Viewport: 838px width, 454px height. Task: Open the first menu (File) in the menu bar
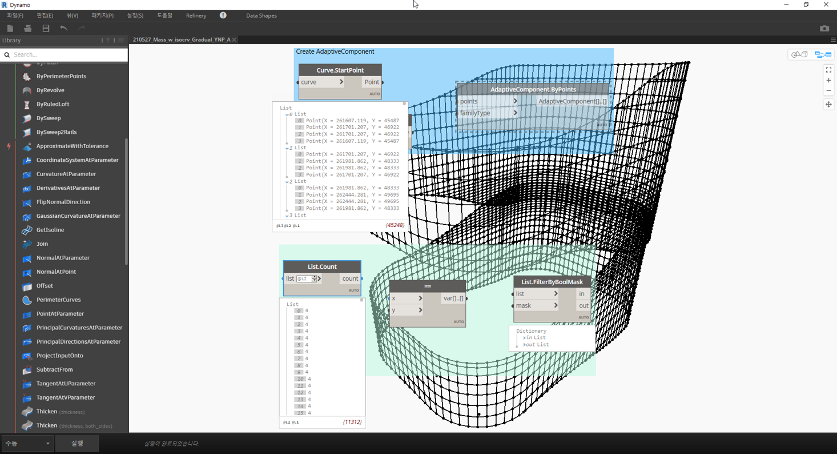[x=15, y=16]
